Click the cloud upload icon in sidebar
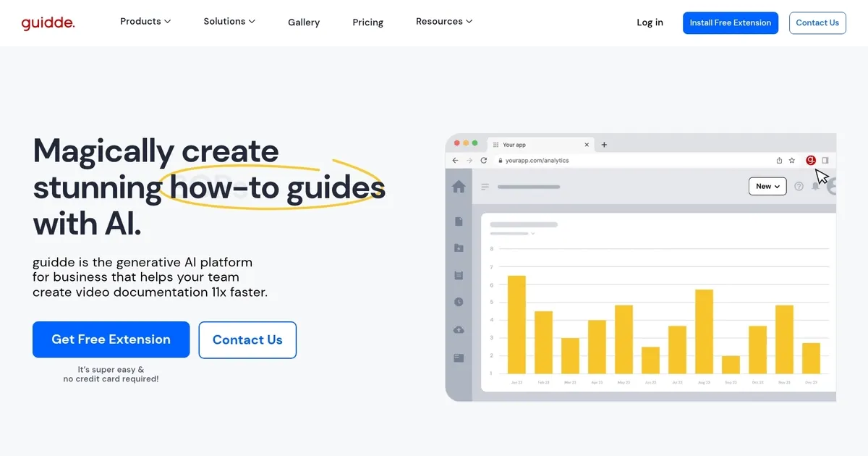The image size is (868, 456). click(459, 329)
